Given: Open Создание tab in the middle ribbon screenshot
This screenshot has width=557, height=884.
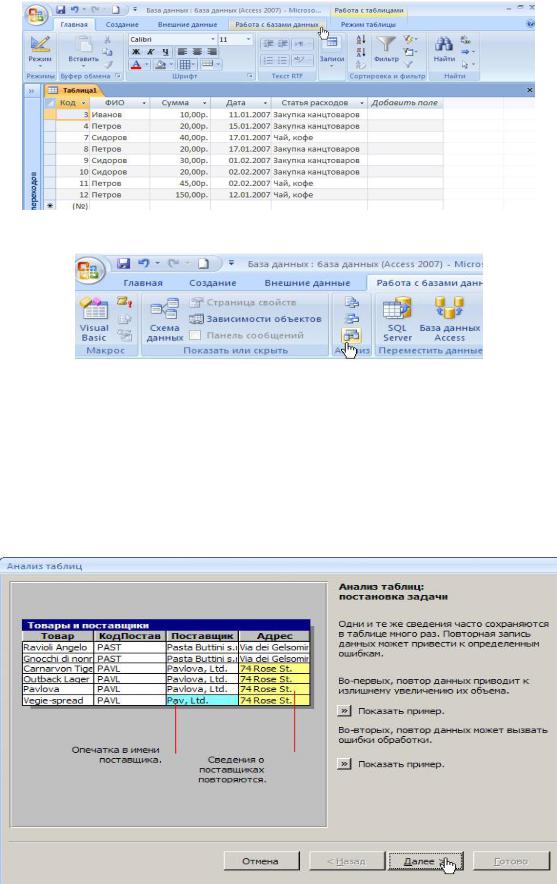Looking at the screenshot, I should pyautogui.click(x=213, y=282).
